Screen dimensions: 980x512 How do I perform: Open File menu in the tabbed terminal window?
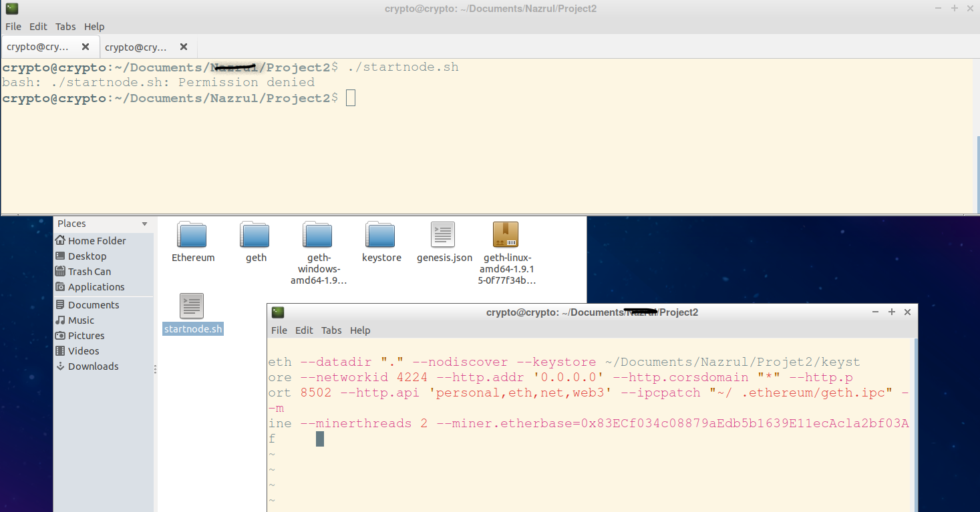(x=13, y=27)
